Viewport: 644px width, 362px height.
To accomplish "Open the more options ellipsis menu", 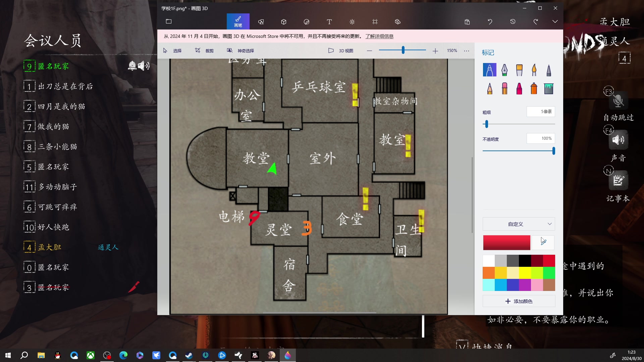I will point(467,51).
